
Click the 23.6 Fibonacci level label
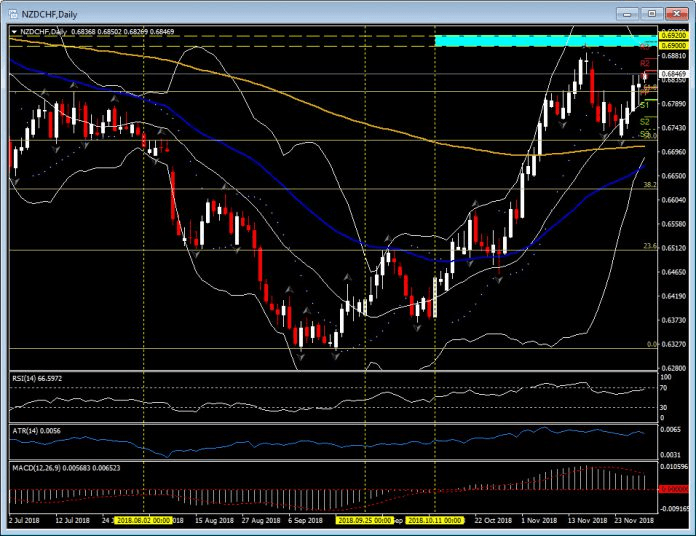coord(648,246)
